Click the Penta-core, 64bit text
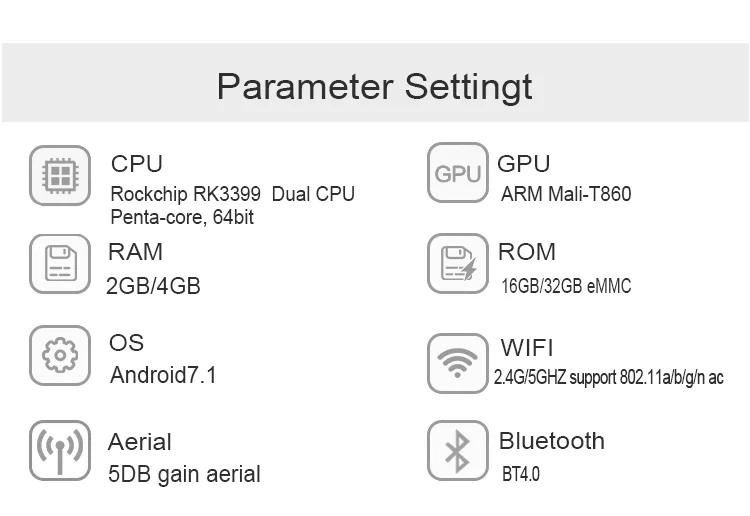750x516 pixels. pyautogui.click(x=182, y=217)
